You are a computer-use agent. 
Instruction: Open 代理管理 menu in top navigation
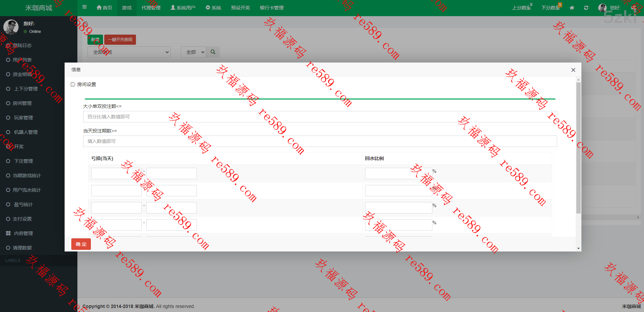151,8
